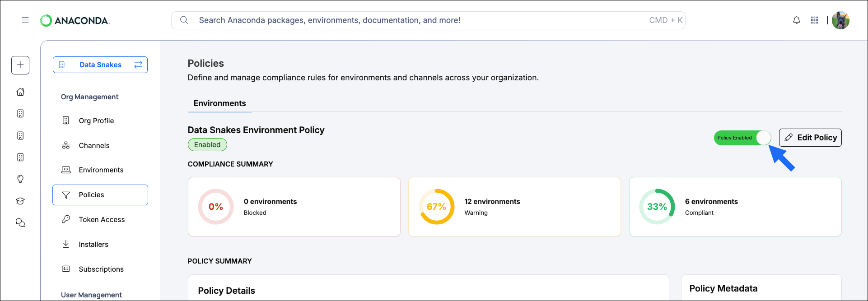The width and height of the screenshot is (868, 301).
Task: Click the 67% warning progress ring
Action: tap(436, 207)
